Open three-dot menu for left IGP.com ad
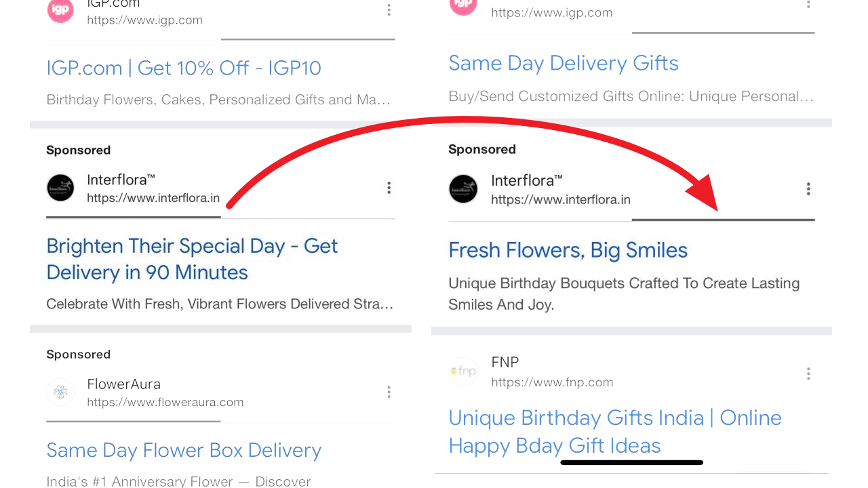 pos(389,10)
